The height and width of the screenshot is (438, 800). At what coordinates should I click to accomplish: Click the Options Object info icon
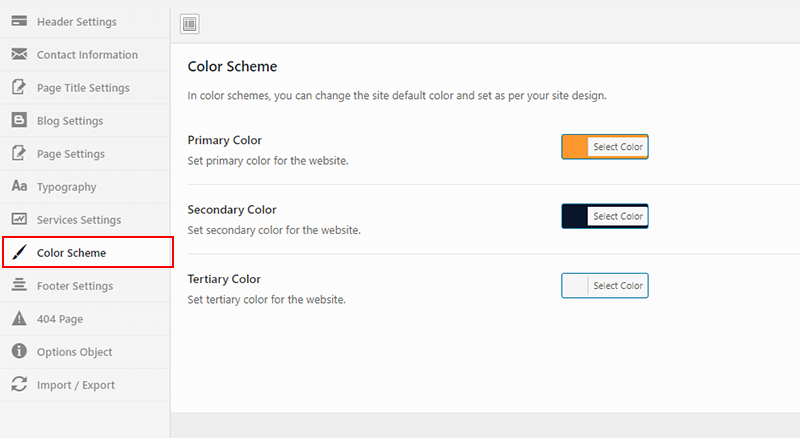pyautogui.click(x=19, y=351)
